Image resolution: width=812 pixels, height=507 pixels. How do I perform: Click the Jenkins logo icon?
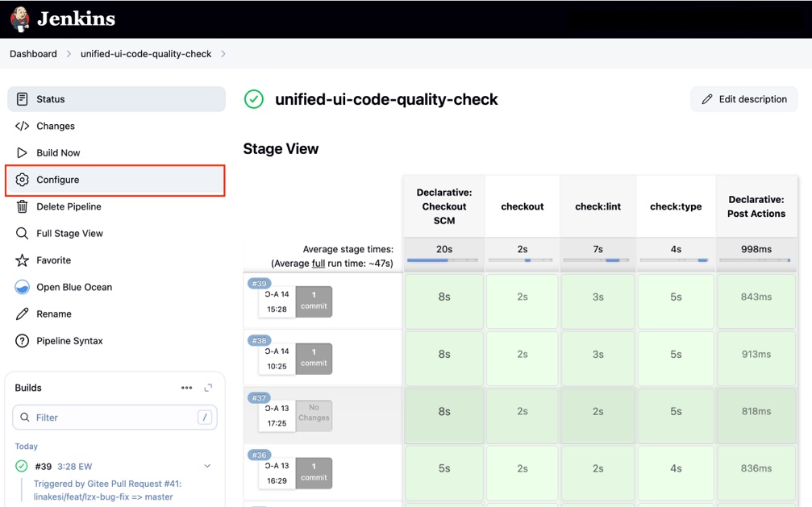tap(20, 19)
